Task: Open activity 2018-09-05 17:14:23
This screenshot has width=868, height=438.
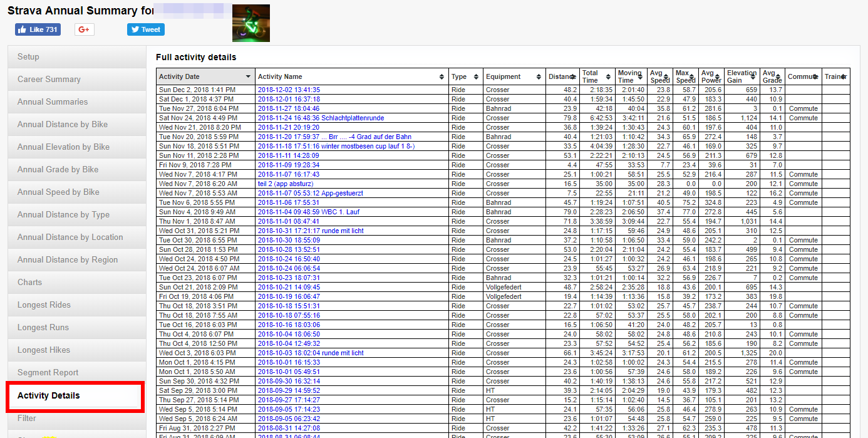Action: (289, 409)
